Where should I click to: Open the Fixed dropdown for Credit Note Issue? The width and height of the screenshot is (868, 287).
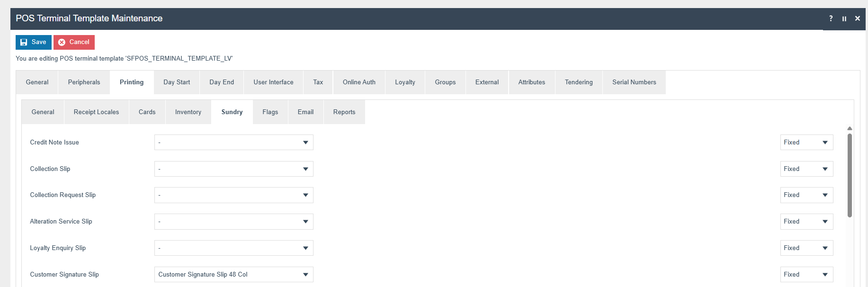806,143
